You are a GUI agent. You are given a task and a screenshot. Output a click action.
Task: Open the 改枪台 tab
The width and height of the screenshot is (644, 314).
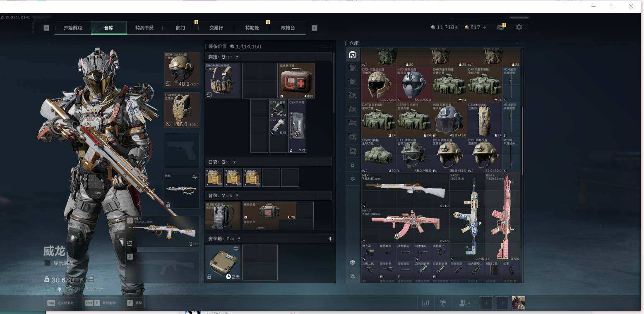[x=288, y=28]
